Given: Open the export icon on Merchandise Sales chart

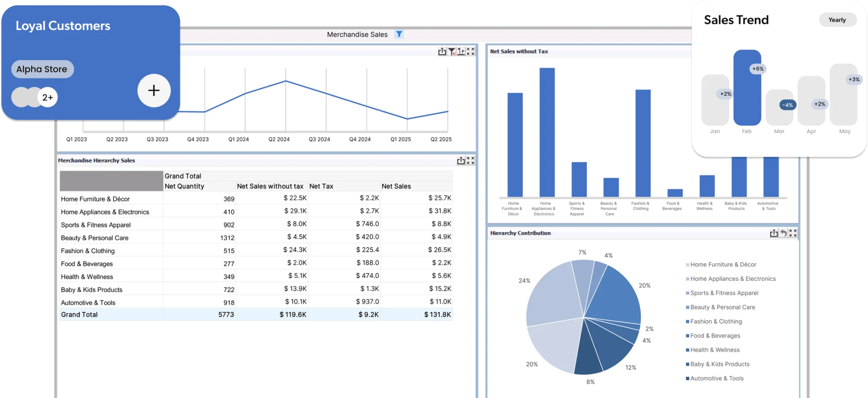Looking at the screenshot, I should [x=442, y=51].
